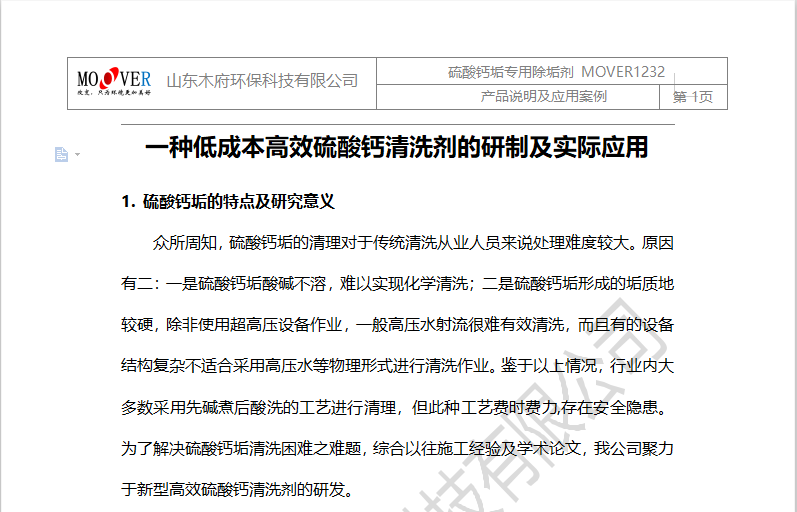797x512 pixels.
Task: Open the dropdown arrow beside the document icon
Action: tap(77, 155)
